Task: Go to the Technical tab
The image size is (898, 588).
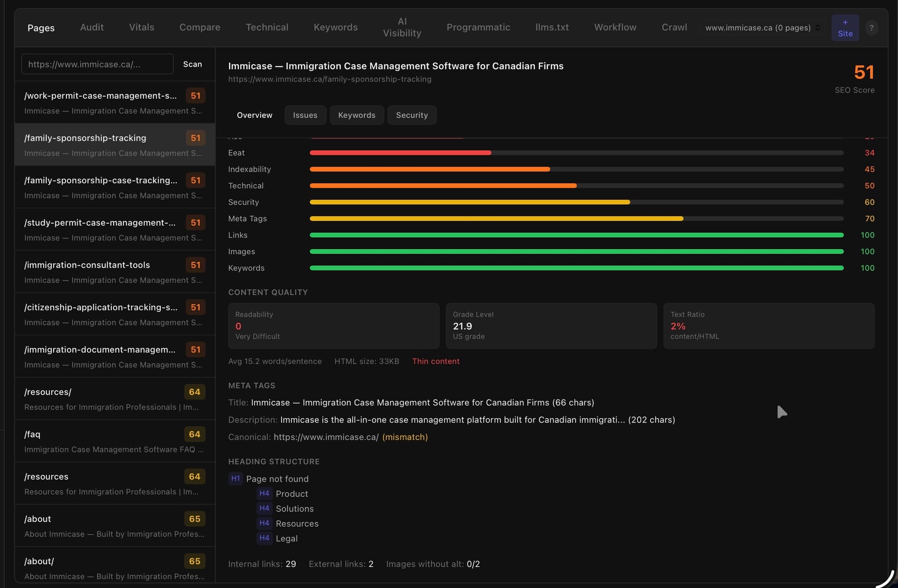Action: pyautogui.click(x=267, y=27)
